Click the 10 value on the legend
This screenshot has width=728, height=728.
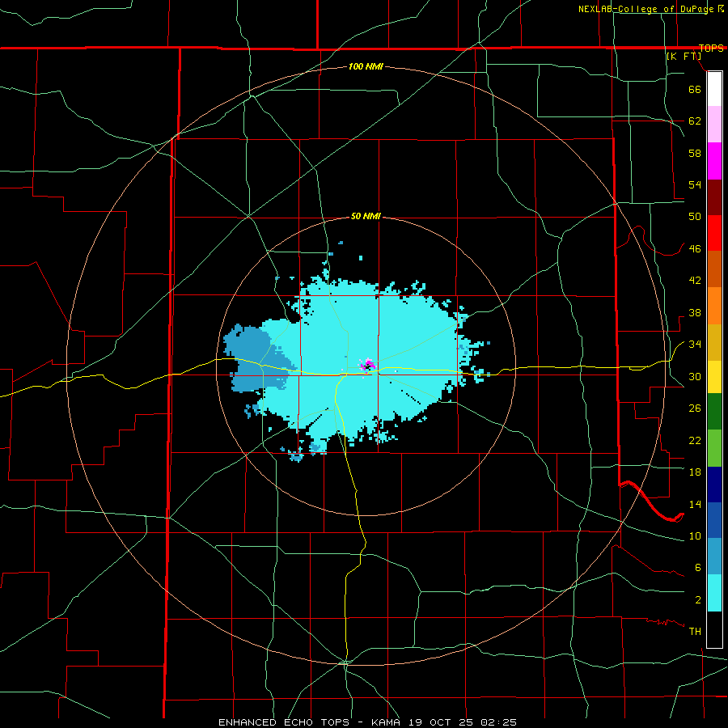pyautogui.click(x=695, y=535)
